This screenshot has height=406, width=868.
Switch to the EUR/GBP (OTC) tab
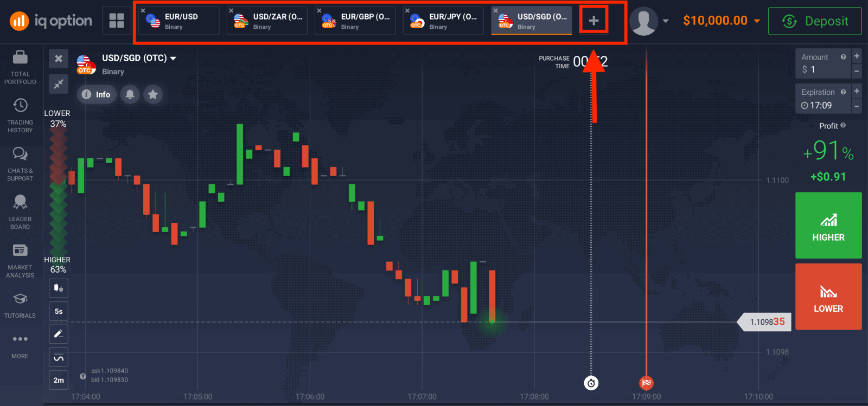[355, 21]
